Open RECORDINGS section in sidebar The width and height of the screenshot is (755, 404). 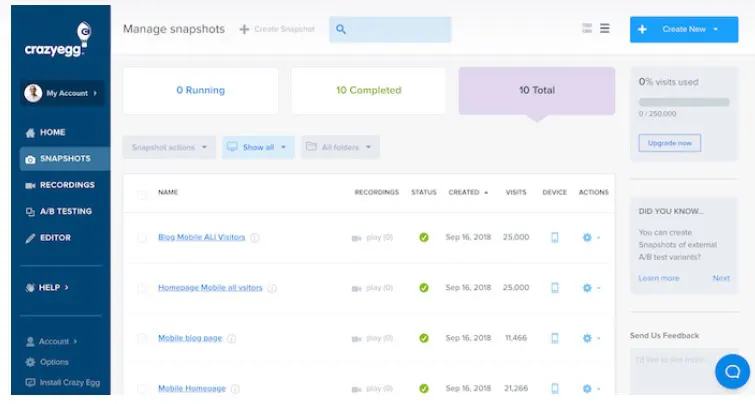point(60,185)
